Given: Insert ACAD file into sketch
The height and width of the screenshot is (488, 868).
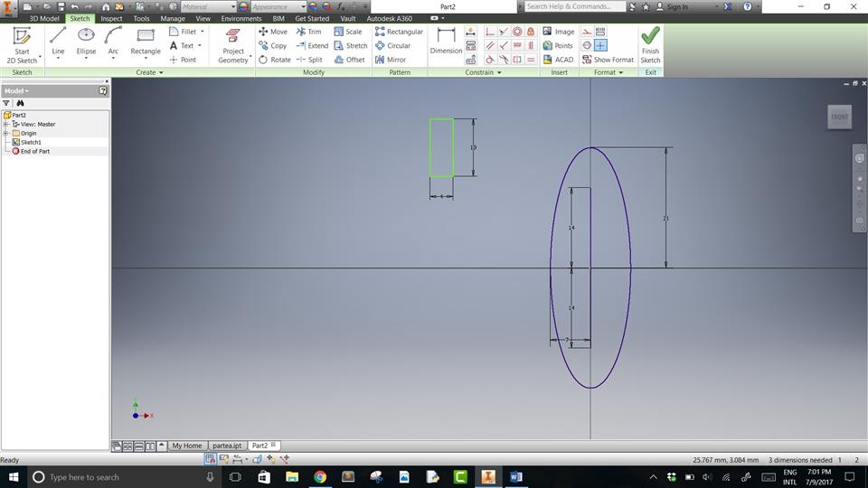Looking at the screenshot, I should pos(559,60).
